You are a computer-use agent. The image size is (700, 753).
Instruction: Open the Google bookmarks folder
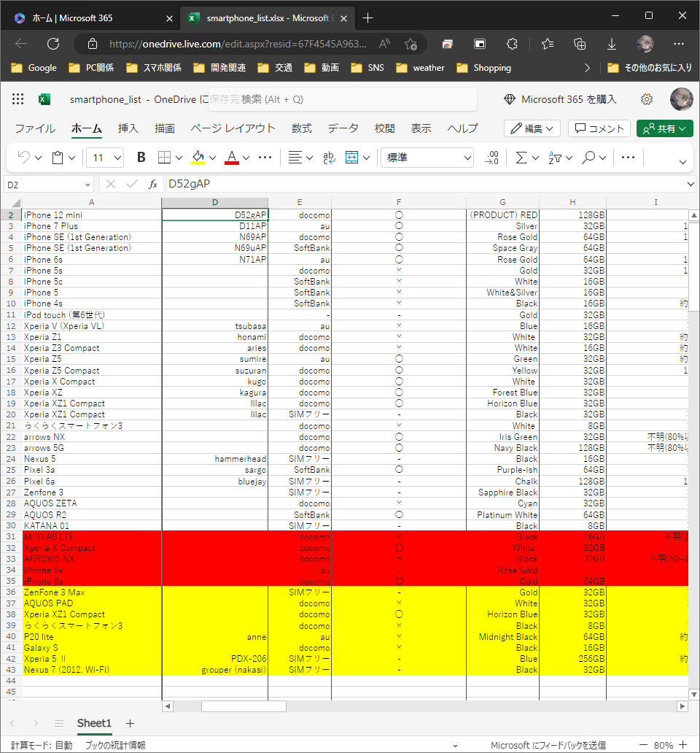coord(34,68)
